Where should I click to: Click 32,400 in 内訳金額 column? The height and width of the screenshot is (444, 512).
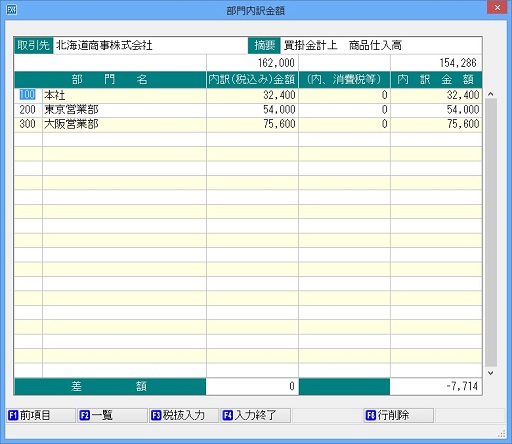click(436, 95)
